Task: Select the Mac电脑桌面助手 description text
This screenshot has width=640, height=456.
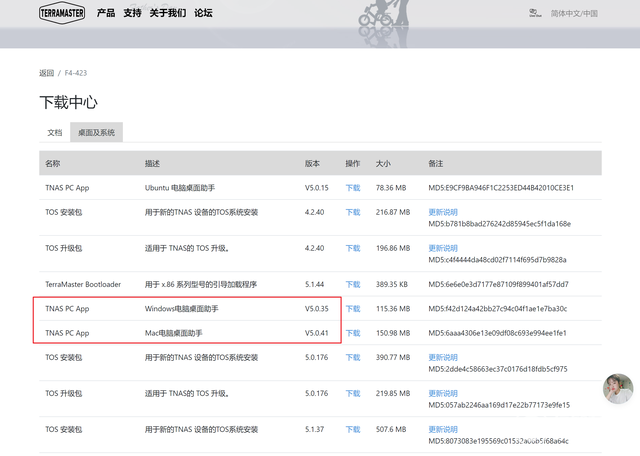Action: pos(173,333)
